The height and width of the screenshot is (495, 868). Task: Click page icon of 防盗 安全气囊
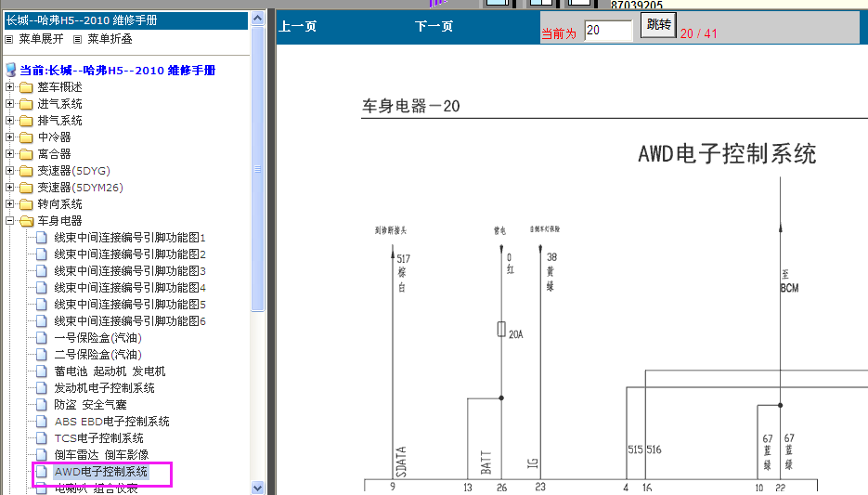point(42,404)
